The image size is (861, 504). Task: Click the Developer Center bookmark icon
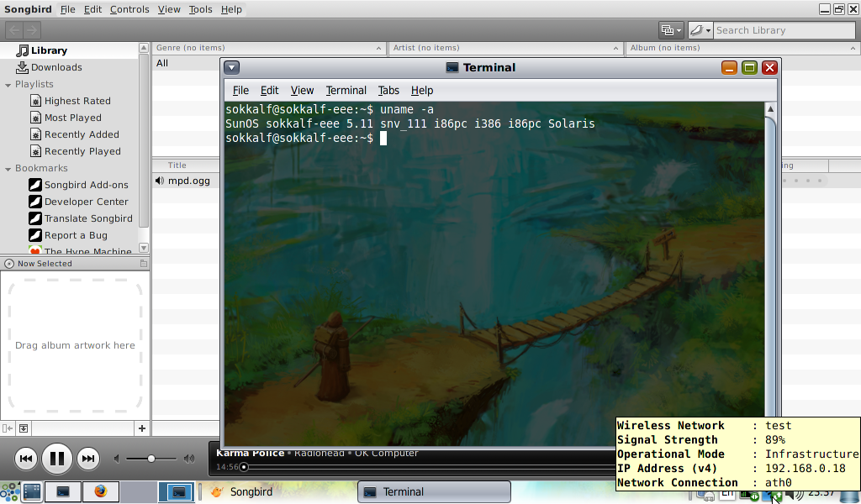35,202
